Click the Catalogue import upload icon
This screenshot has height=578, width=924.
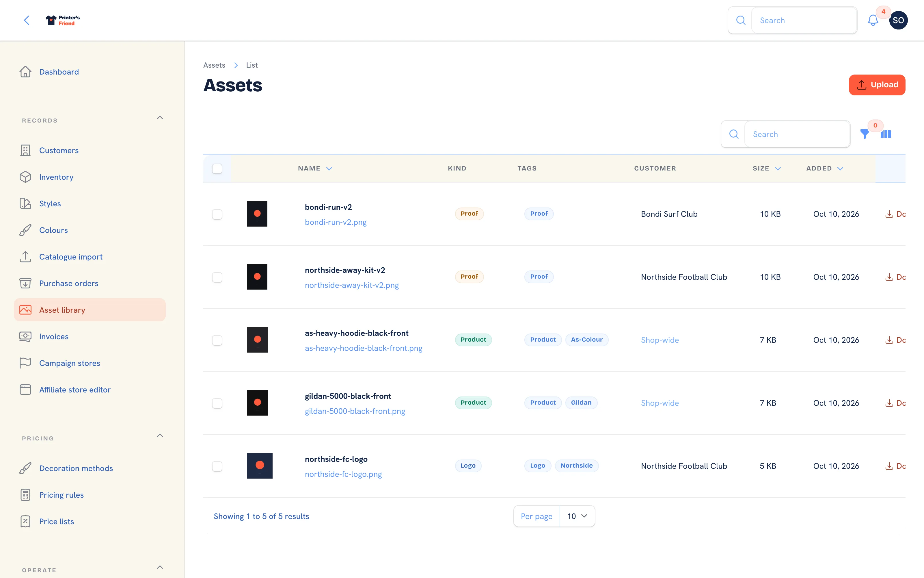click(x=25, y=257)
